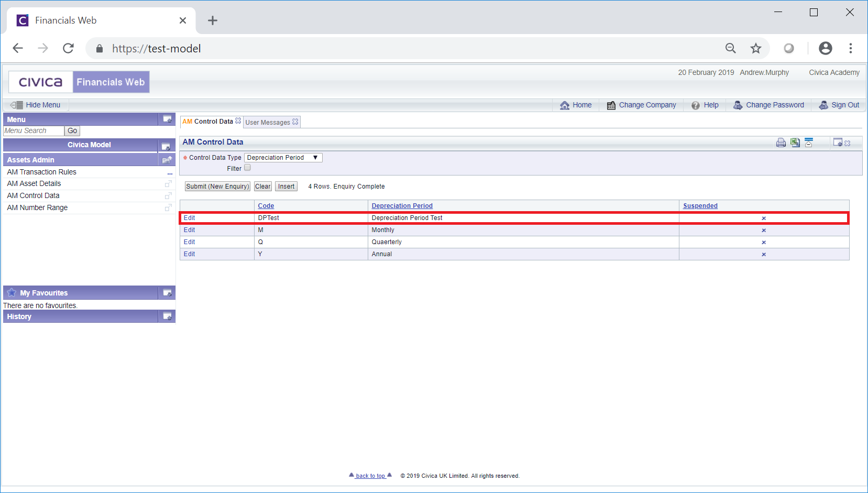Click the Financials Web logo banner
The width and height of the screenshot is (868, 493).
pos(79,82)
